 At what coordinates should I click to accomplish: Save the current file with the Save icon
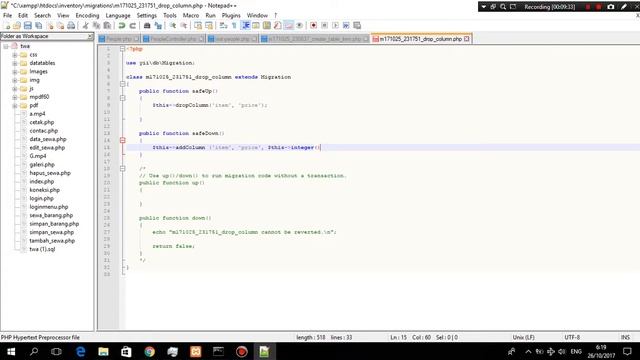point(28,26)
